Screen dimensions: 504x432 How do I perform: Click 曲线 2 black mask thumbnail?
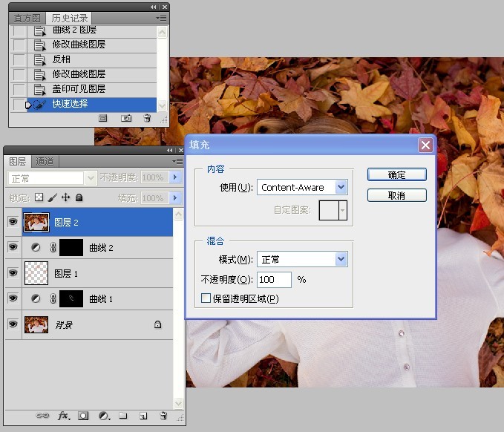pos(71,247)
